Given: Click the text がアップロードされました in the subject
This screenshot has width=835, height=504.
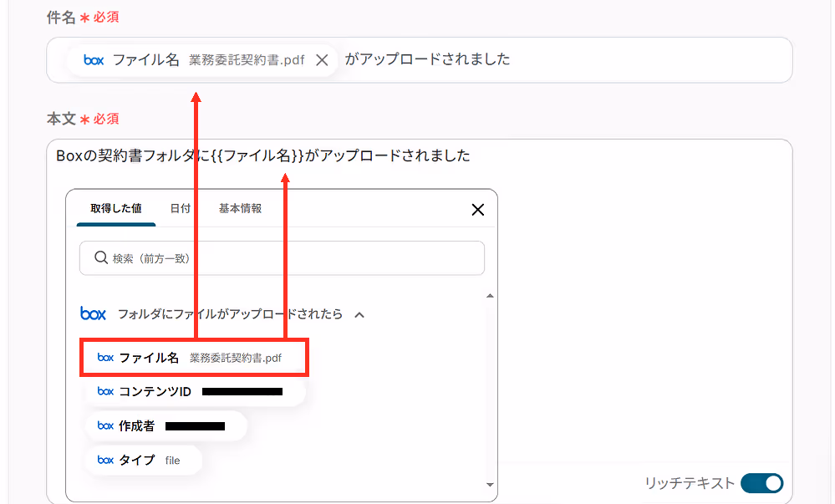Looking at the screenshot, I should (x=427, y=59).
